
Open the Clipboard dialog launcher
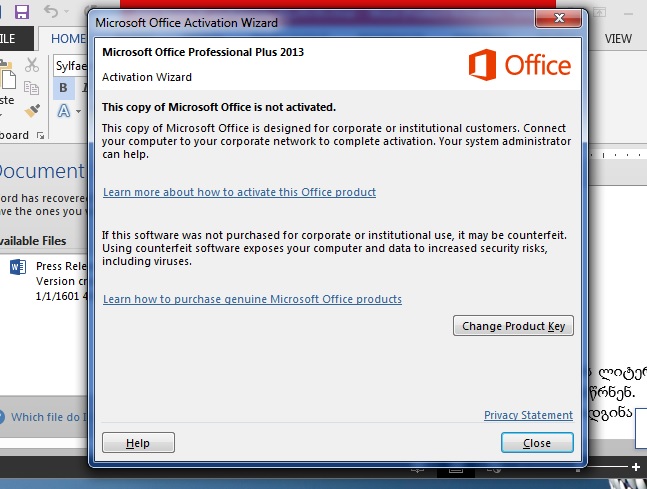(40, 135)
